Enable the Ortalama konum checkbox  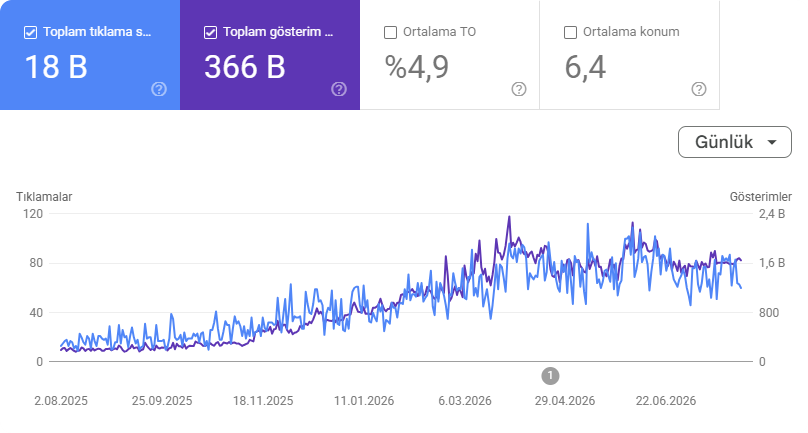coord(570,32)
